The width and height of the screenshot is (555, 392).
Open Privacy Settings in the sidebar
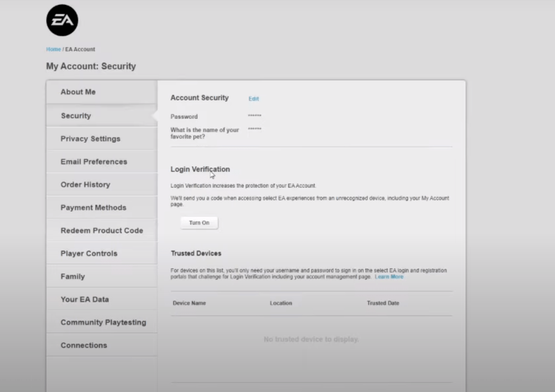click(x=101, y=139)
